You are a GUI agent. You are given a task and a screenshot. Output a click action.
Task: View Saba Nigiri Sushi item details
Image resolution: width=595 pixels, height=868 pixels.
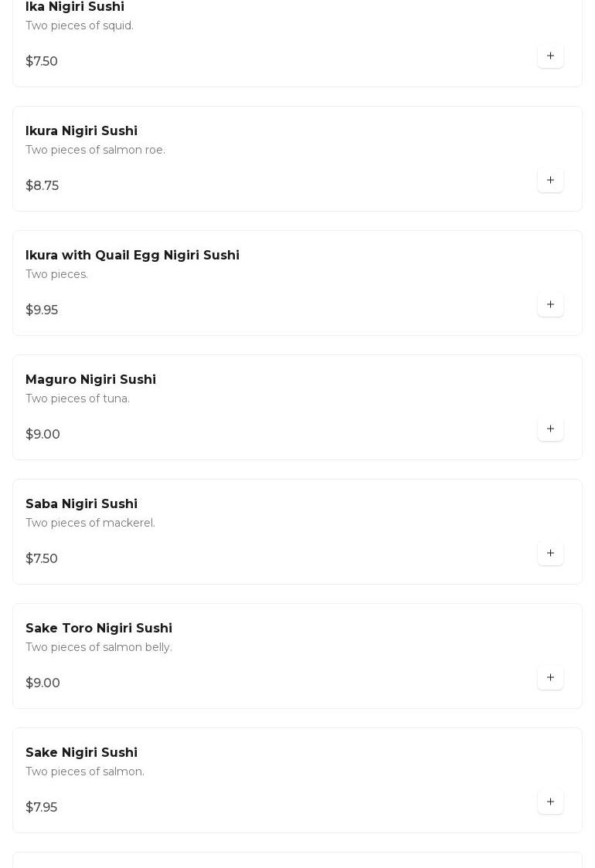81,504
